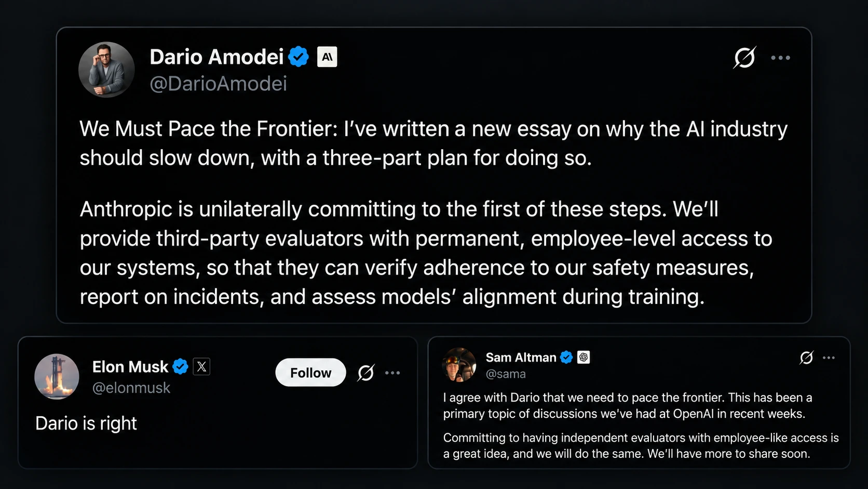Click Dario Amodei's blue verified badge
This screenshot has height=489, width=868.
click(299, 57)
